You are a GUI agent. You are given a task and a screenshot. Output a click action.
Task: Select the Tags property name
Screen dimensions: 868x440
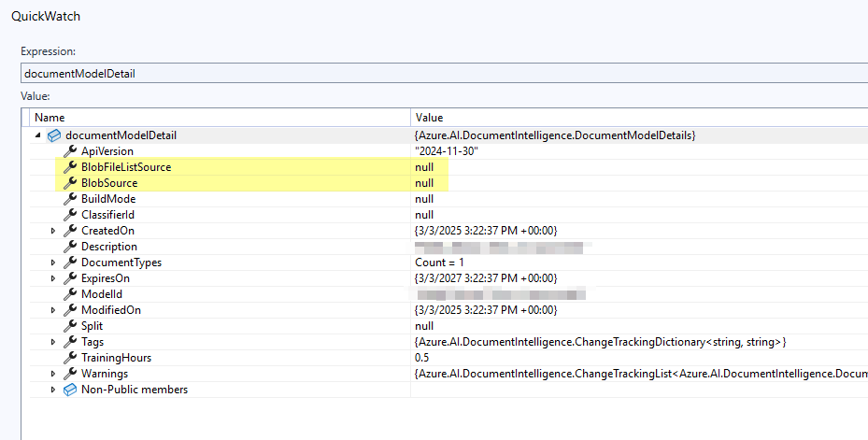pos(92,342)
